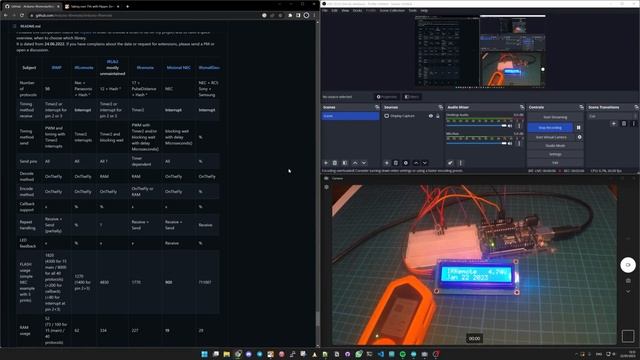640x360 pixels.
Task: Undock the Sources panel via header icon
Action: tap(440, 107)
